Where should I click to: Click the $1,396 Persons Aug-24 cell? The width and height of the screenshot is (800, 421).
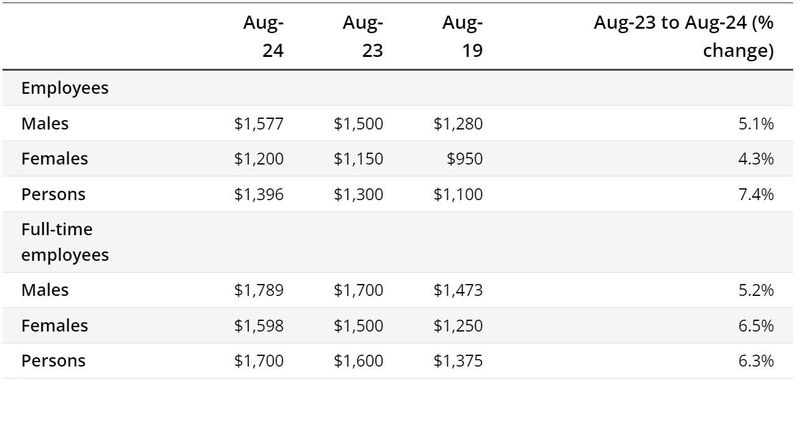(259, 194)
